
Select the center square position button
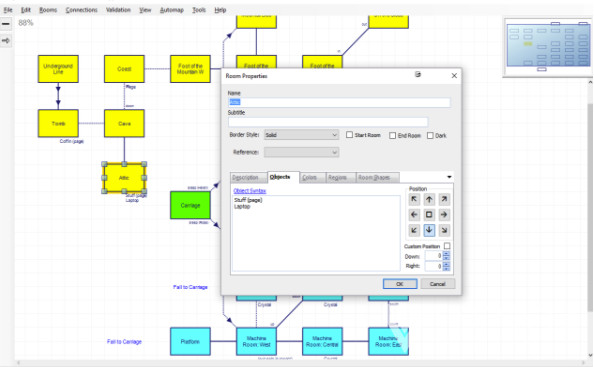pos(429,215)
